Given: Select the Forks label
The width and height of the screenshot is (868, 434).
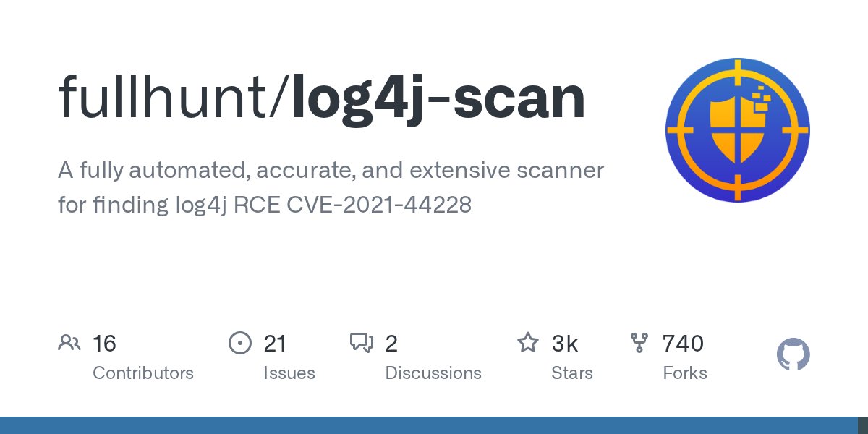Looking at the screenshot, I should tap(685, 373).
